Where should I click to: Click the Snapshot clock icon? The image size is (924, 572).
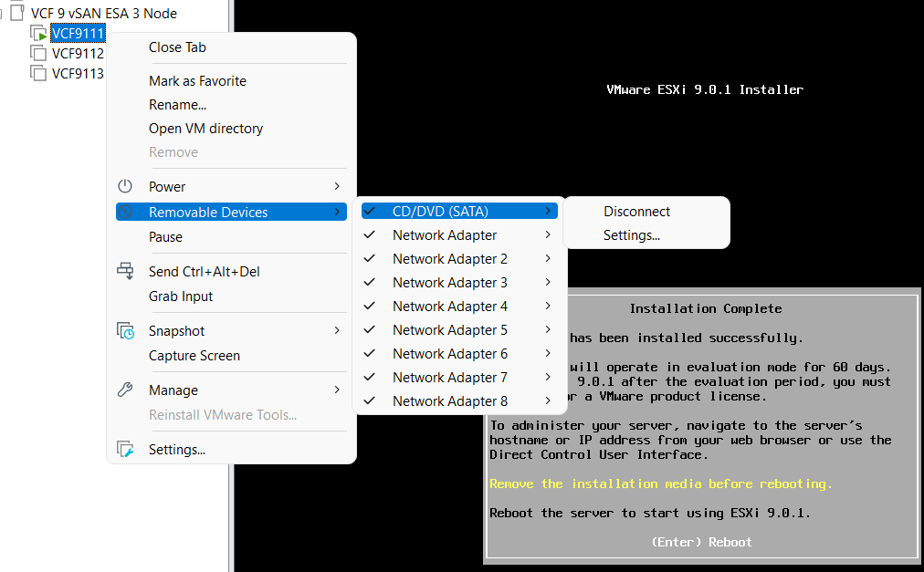pyautogui.click(x=125, y=331)
